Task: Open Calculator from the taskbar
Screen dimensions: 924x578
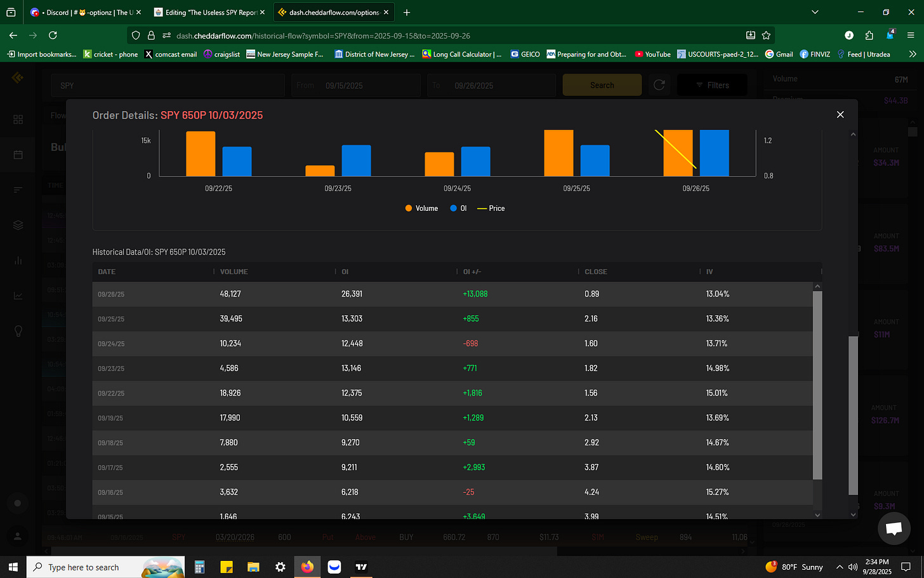Action: [x=199, y=567]
